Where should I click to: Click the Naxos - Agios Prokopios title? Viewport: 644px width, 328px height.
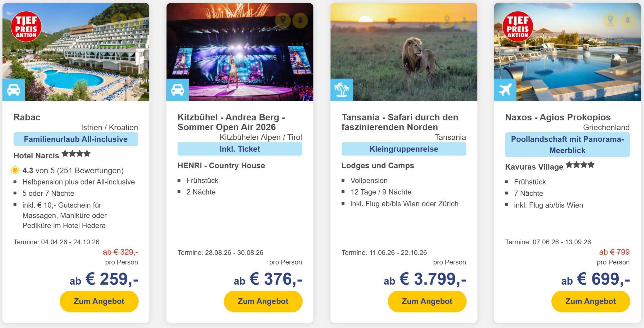tap(558, 117)
